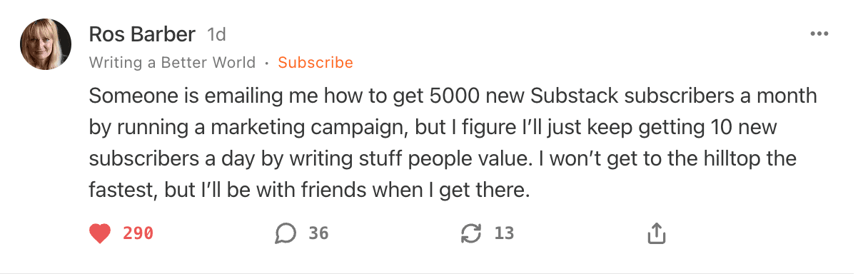Click the line starting "by running a marketing campaign"
This screenshot has width=868, height=274.
tap(433, 128)
